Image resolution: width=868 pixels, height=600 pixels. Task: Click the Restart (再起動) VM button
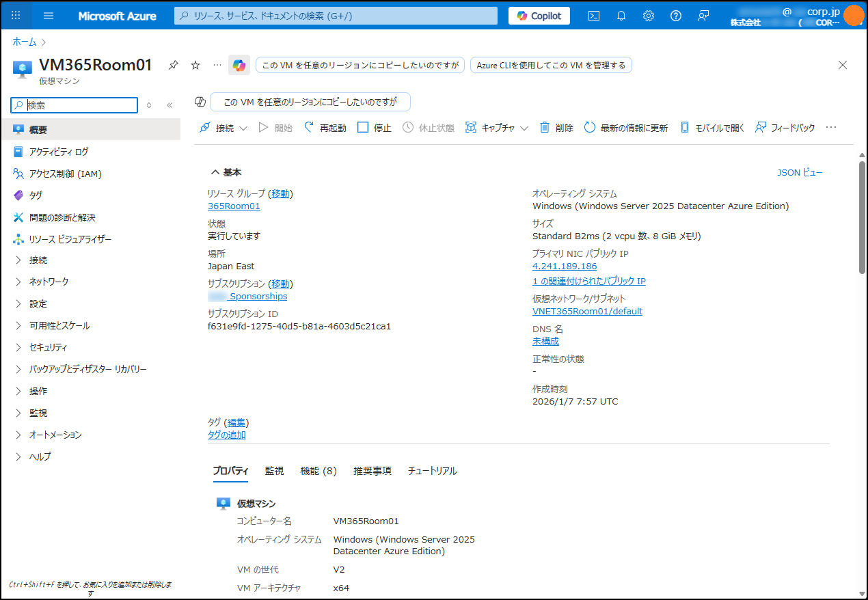tap(325, 128)
